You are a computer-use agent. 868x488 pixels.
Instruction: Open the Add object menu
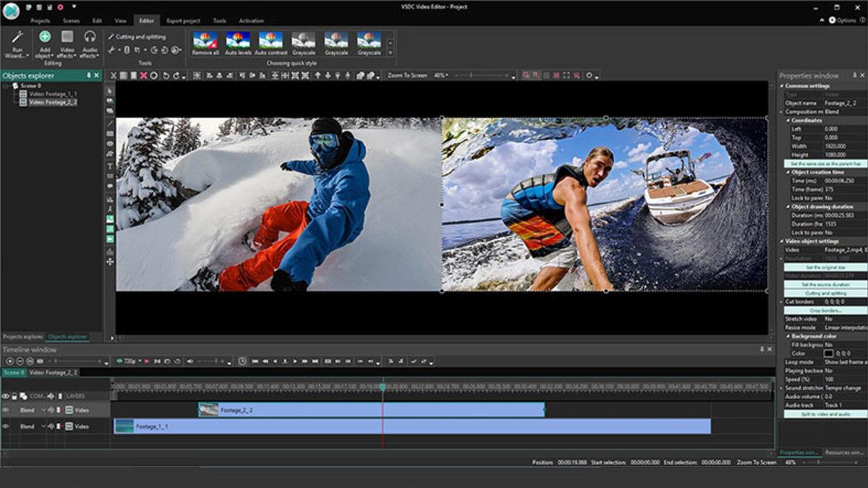point(45,37)
